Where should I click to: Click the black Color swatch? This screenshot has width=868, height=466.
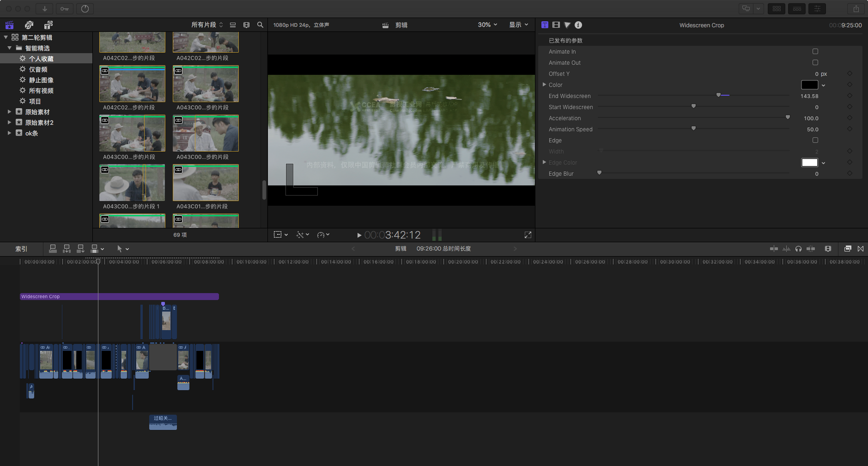(809, 85)
